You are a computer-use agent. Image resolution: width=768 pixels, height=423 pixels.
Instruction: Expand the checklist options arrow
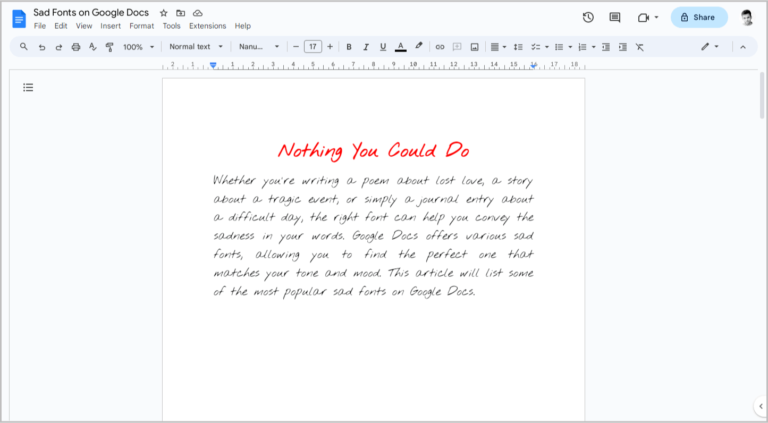[x=547, y=47]
